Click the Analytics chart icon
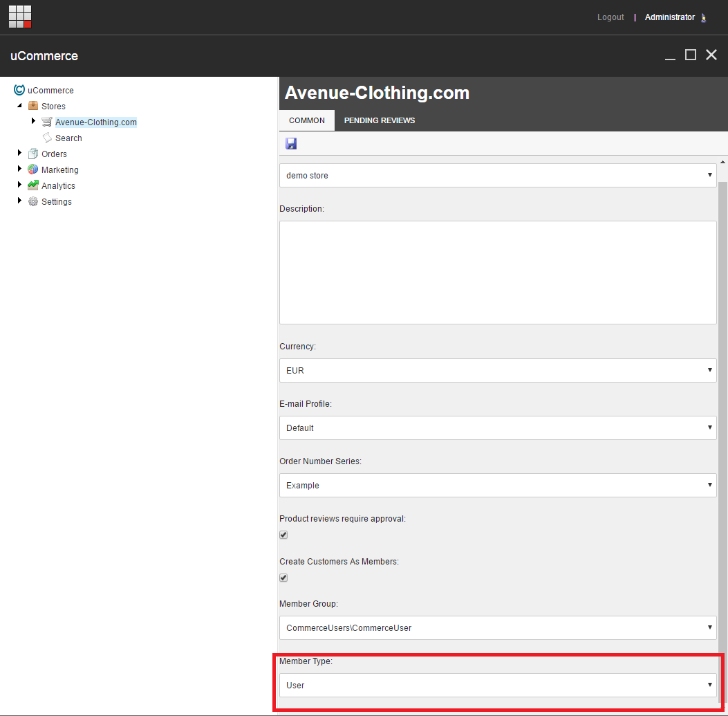The width and height of the screenshot is (728, 716). pyautogui.click(x=33, y=185)
